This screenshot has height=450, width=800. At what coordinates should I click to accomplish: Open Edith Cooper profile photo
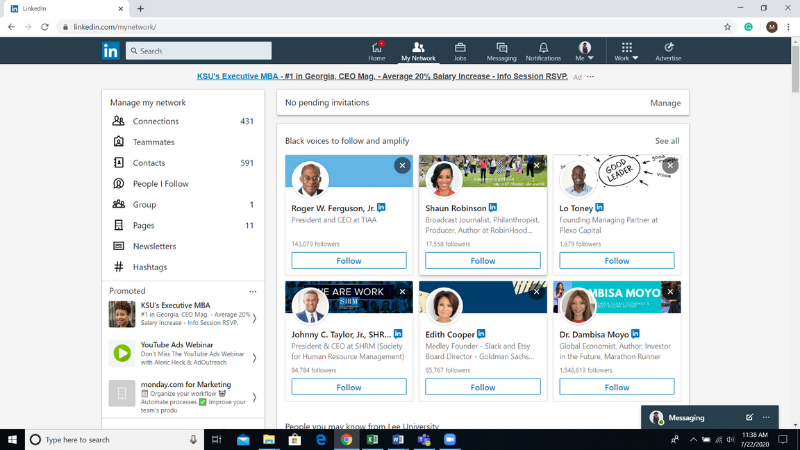point(444,306)
